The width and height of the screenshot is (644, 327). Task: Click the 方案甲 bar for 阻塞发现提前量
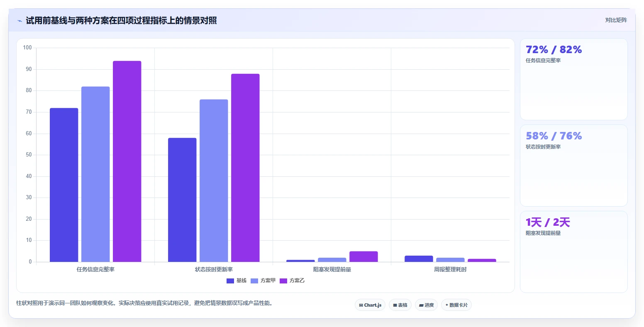coord(332,260)
